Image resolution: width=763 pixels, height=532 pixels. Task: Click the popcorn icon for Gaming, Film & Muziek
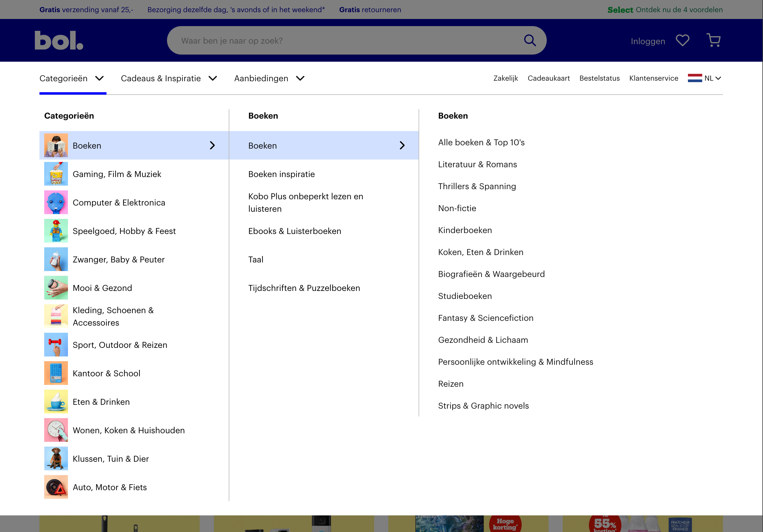pyautogui.click(x=56, y=174)
